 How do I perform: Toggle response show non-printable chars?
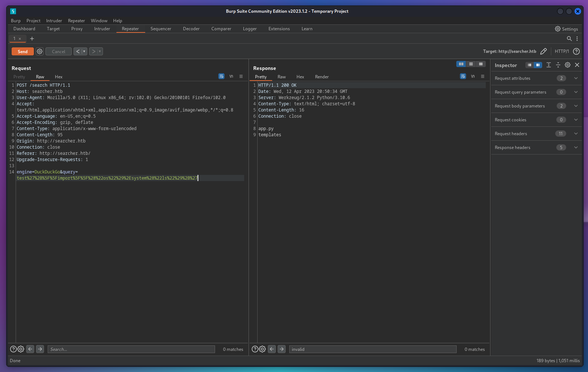pyautogui.click(x=473, y=77)
